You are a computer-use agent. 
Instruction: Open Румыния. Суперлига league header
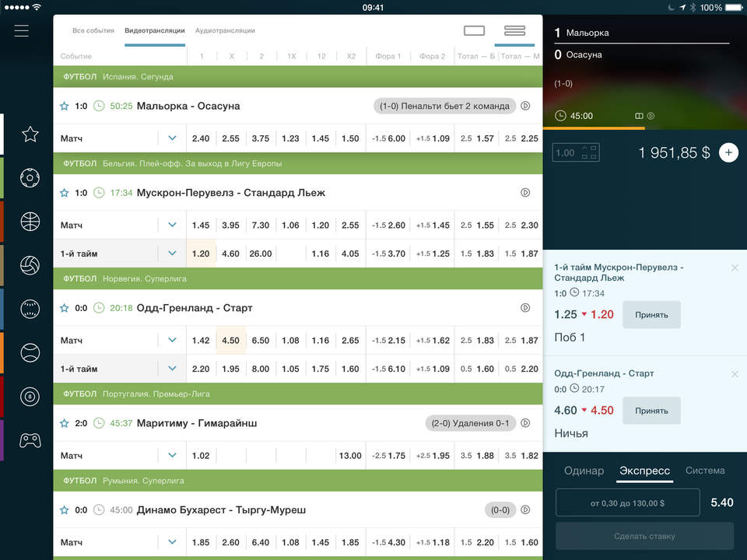[x=298, y=481]
